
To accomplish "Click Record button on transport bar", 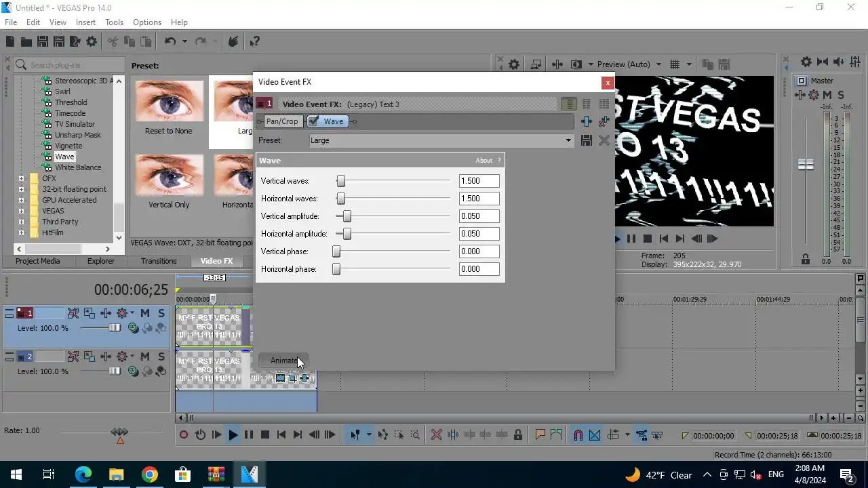I will pos(184,435).
